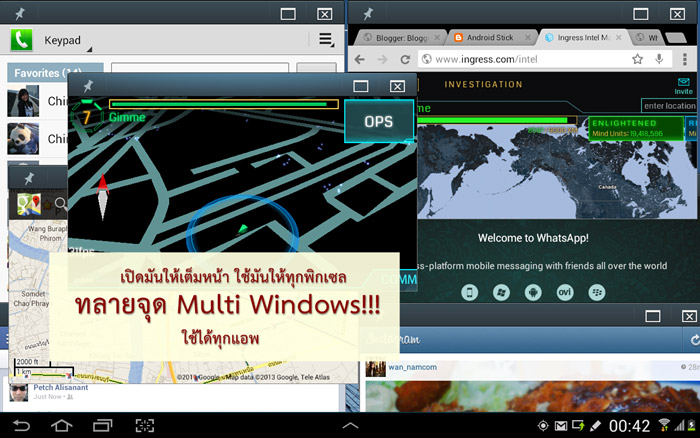
Task: Select the Ovi platform icon
Action: coord(565,292)
